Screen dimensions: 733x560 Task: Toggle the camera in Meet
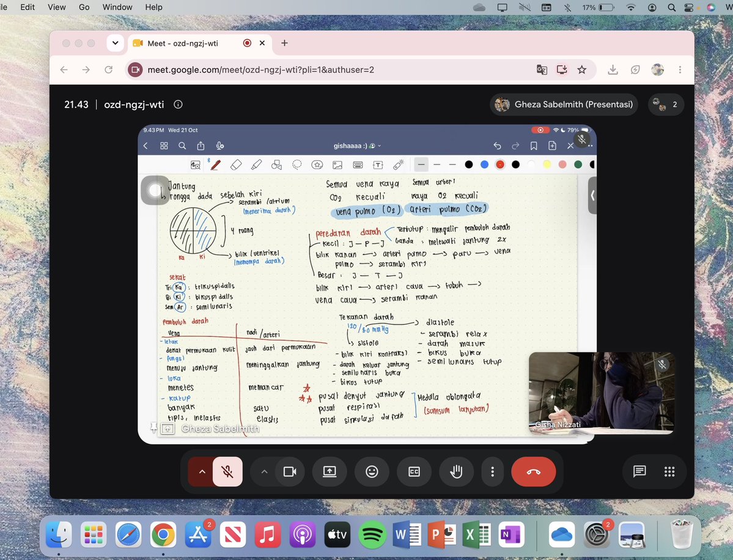(290, 471)
